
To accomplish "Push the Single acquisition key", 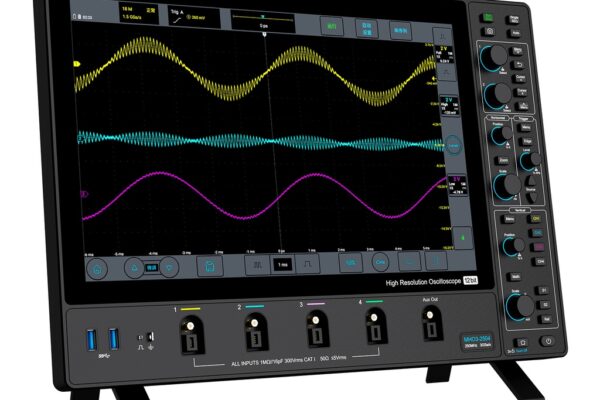I will 514,20.
